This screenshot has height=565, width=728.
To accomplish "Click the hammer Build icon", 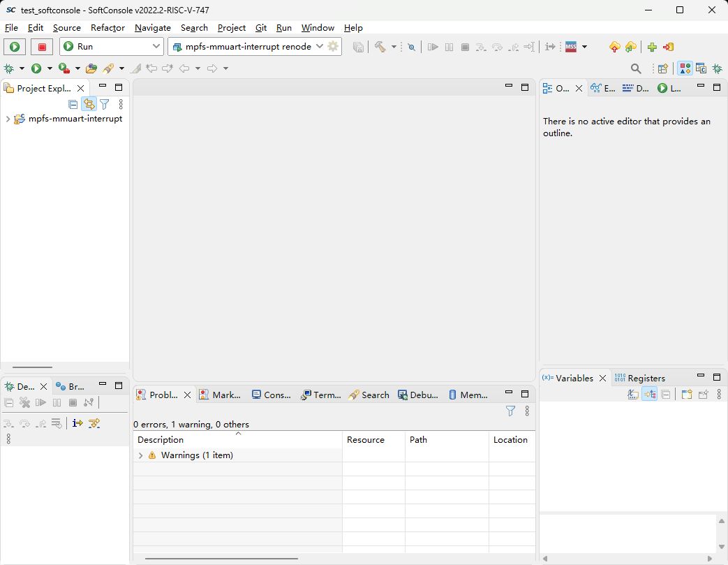I will [380, 47].
